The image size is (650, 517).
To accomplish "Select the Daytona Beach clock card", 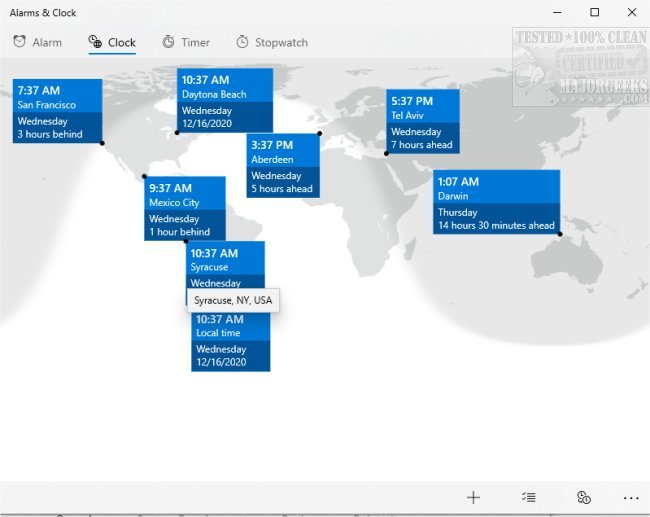I will click(225, 100).
